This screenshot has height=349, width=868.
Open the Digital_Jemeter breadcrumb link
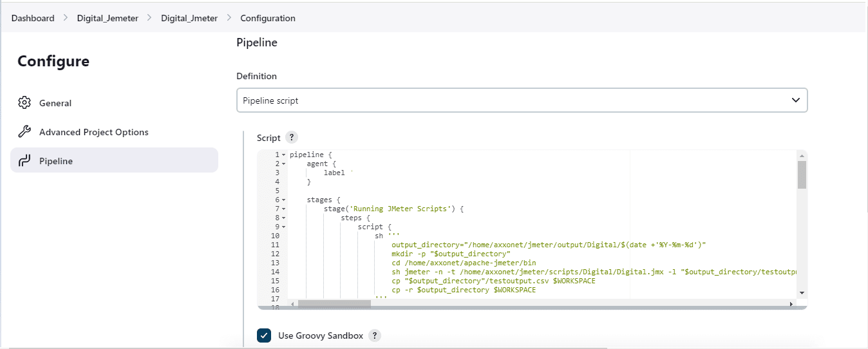tap(108, 18)
